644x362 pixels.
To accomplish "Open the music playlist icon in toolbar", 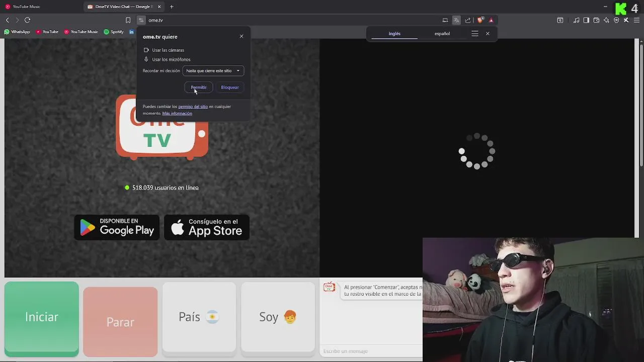I will click(577, 20).
